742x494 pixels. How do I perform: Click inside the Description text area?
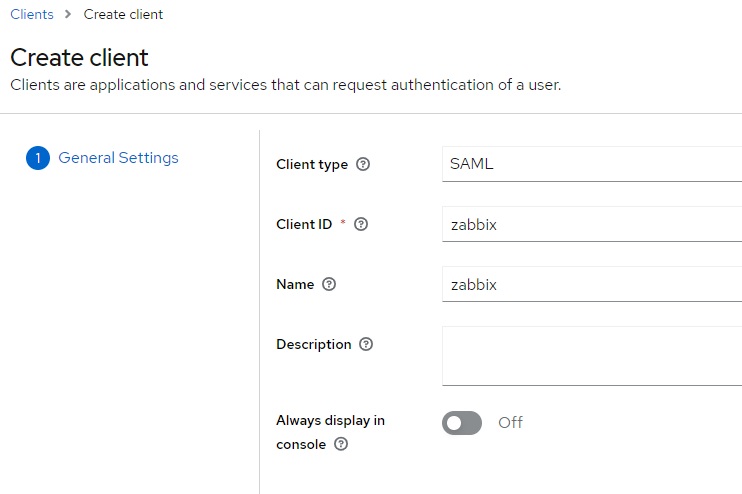point(590,355)
